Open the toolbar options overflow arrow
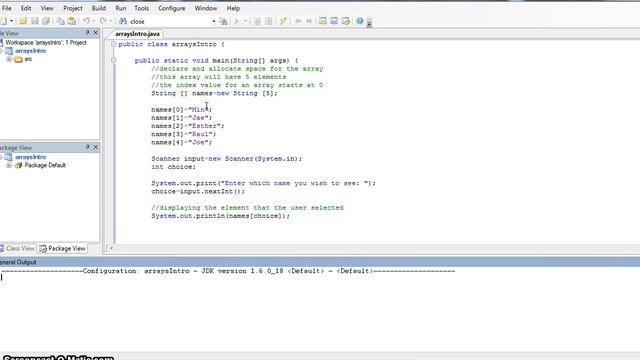Image resolution: width=640 pixels, height=360 pixels. [x=369, y=24]
